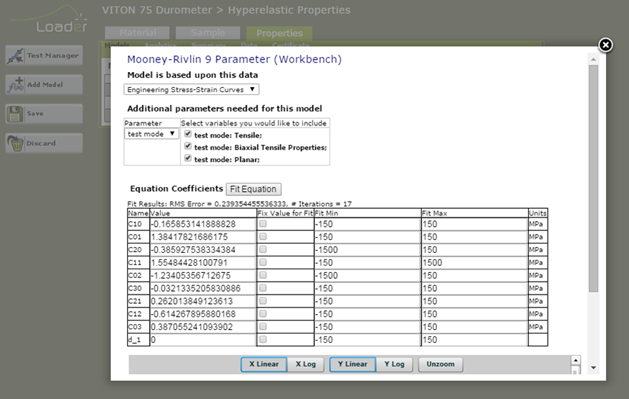This screenshot has width=629, height=399.
Task: Uncheck test mode: Planar checkbox
Action: point(187,158)
